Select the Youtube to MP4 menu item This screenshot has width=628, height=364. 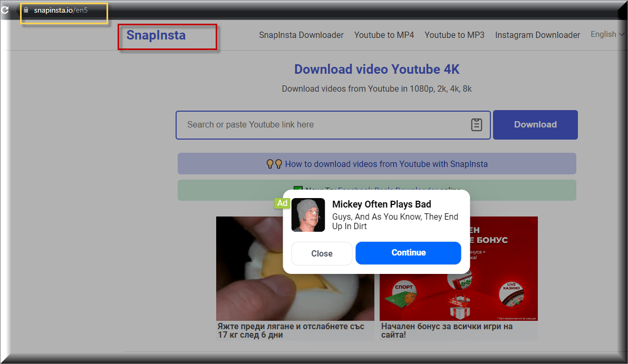[384, 35]
